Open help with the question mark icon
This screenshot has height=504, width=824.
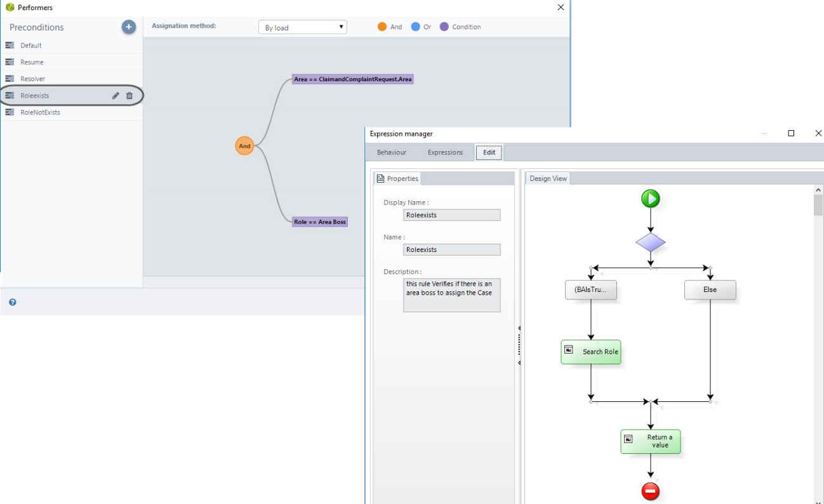(x=13, y=302)
